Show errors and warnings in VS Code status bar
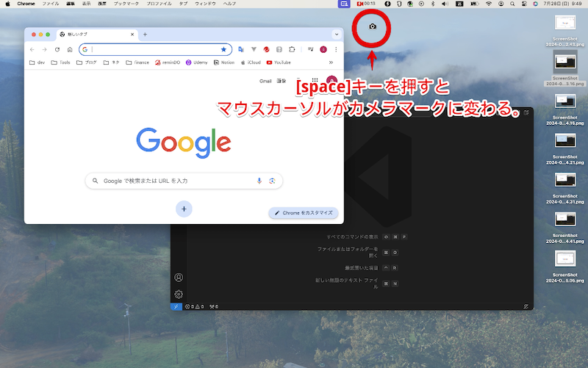Image resolution: width=588 pixels, height=368 pixels. pyautogui.click(x=194, y=306)
